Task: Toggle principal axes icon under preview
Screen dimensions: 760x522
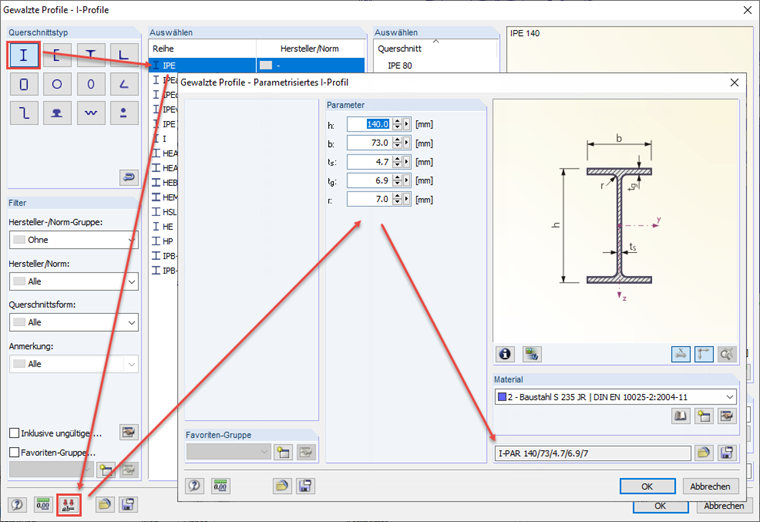Action: tap(704, 354)
